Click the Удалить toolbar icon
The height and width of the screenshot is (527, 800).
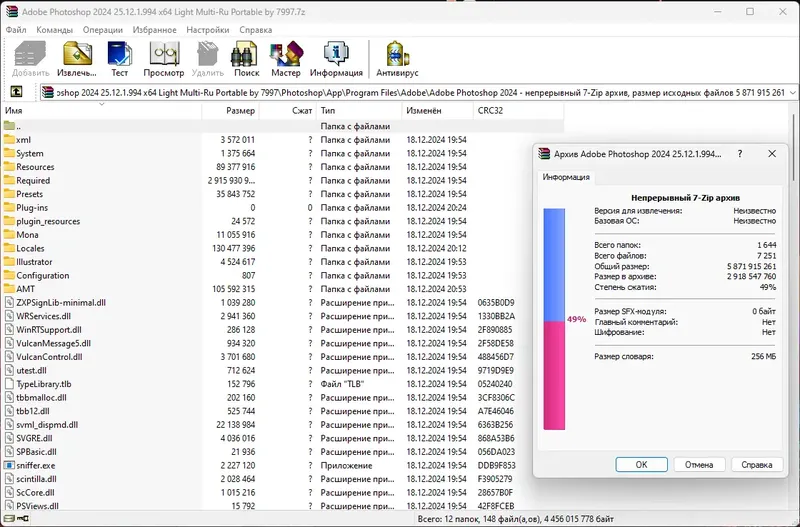[x=208, y=54]
